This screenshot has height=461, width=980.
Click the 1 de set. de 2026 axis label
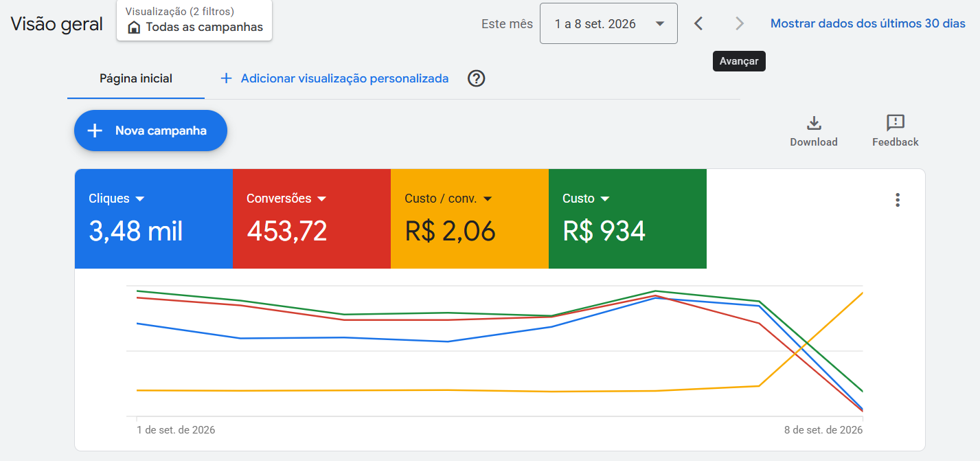176,430
